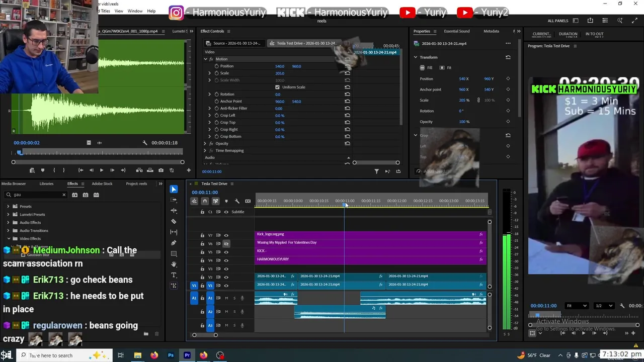
Task: Toggle Snap in Timeline
Action: pos(205,201)
